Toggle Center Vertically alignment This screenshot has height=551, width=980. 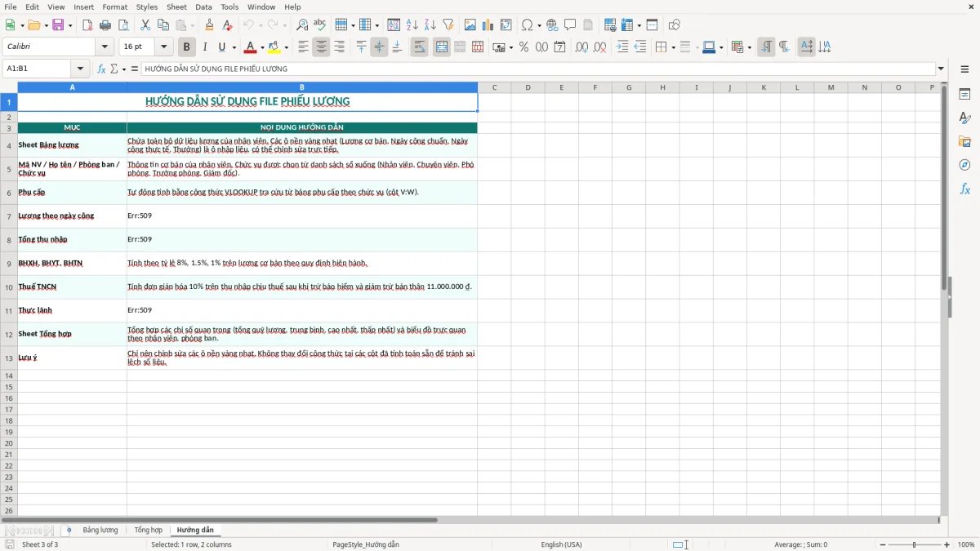(379, 47)
